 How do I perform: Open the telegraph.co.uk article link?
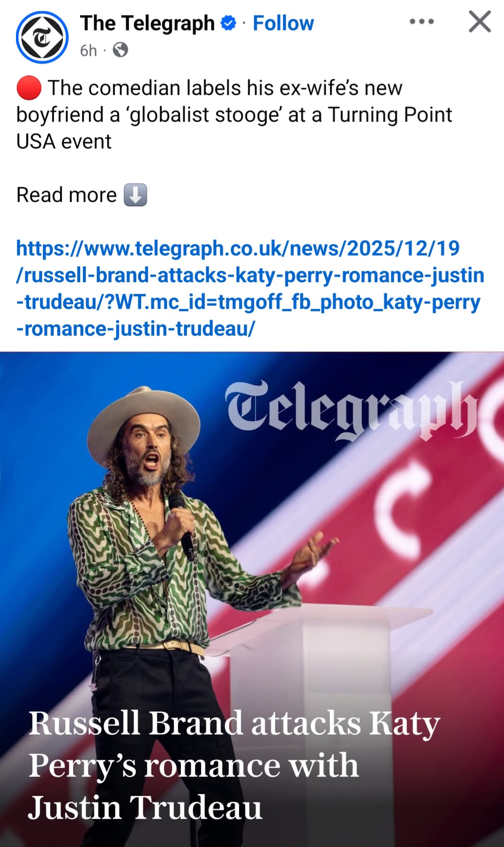250,289
